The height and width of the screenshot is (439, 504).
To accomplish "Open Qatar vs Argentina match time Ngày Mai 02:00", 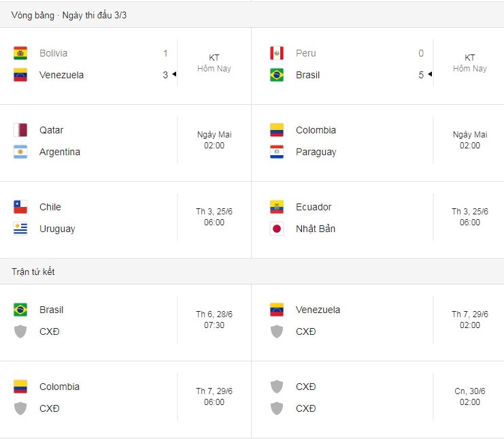I will 214,140.
